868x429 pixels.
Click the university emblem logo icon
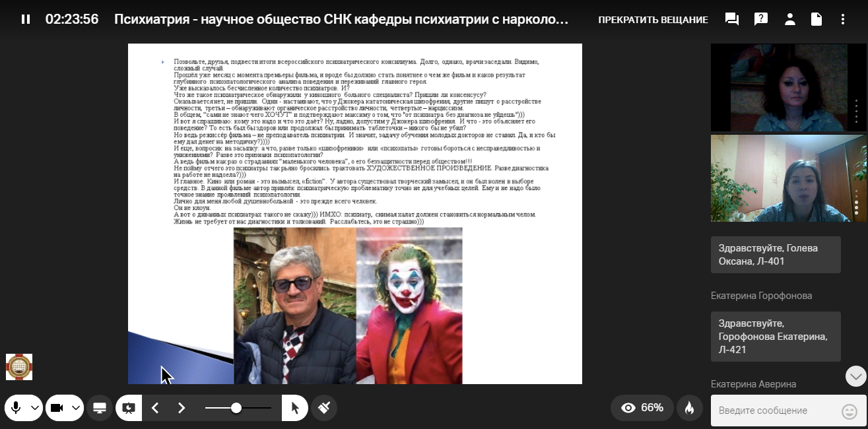tap(19, 367)
